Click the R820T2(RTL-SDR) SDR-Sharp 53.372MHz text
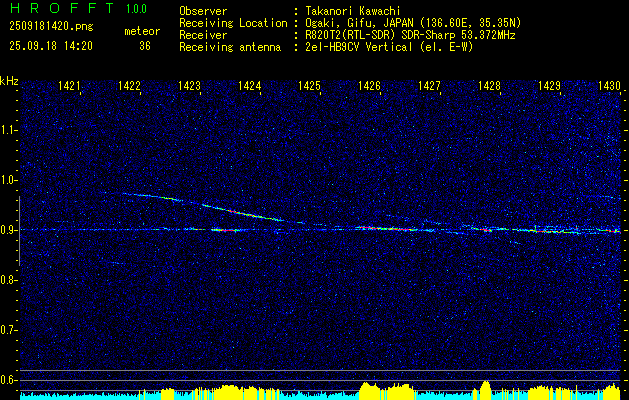 410,35
